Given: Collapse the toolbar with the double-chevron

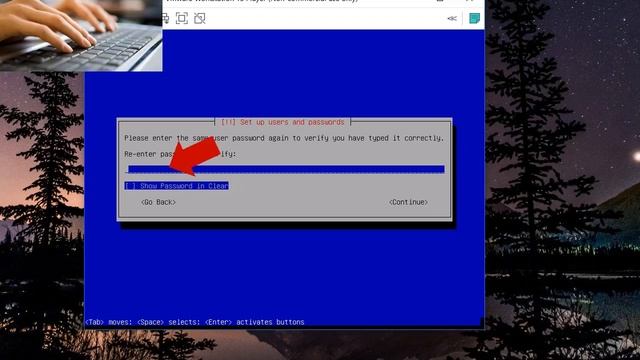Looking at the screenshot, I should pyautogui.click(x=452, y=18).
